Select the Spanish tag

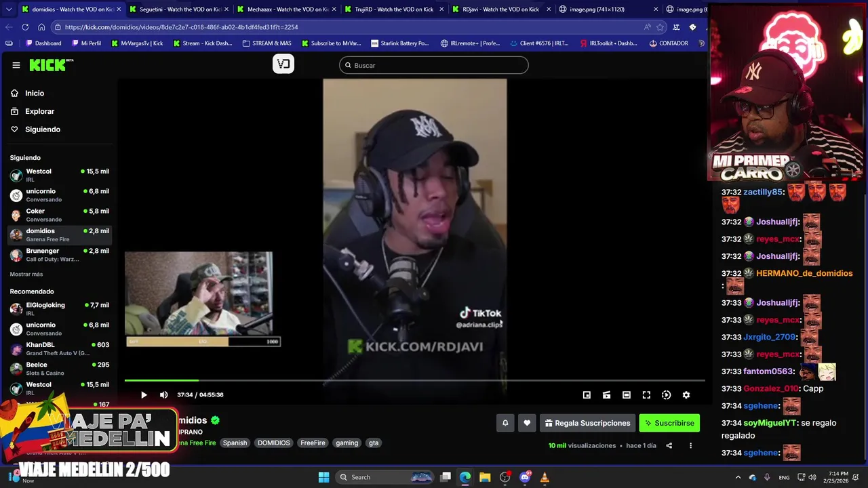pyautogui.click(x=235, y=443)
